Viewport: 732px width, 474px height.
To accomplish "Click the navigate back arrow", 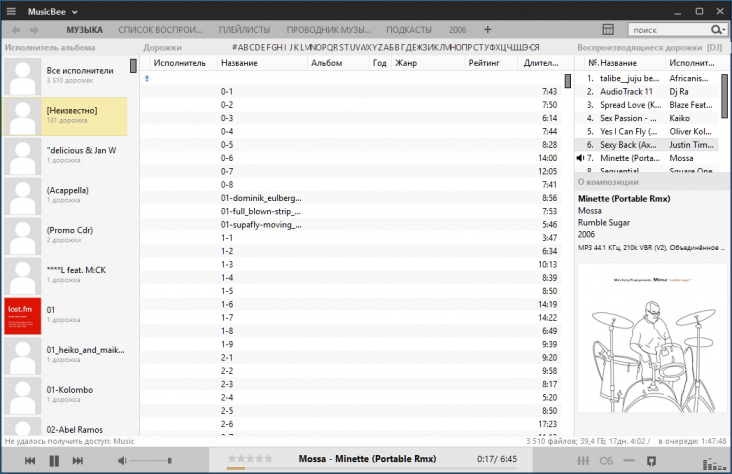I will point(14,30).
